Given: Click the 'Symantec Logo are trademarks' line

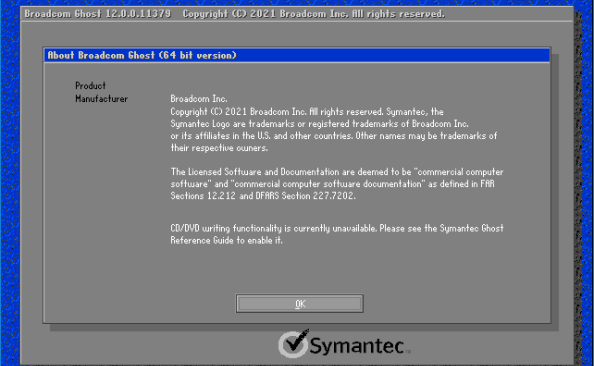Looking at the screenshot, I should [319, 124].
